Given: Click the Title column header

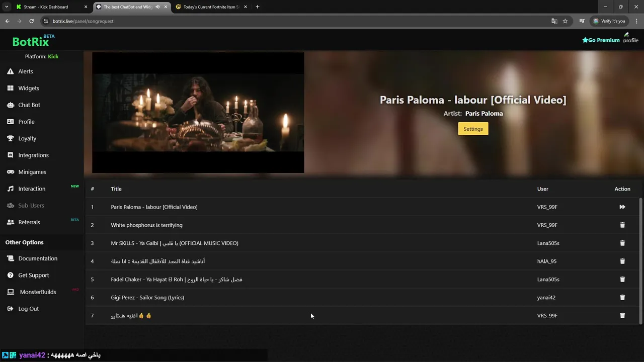Looking at the screenshot, I should (116, 189).
